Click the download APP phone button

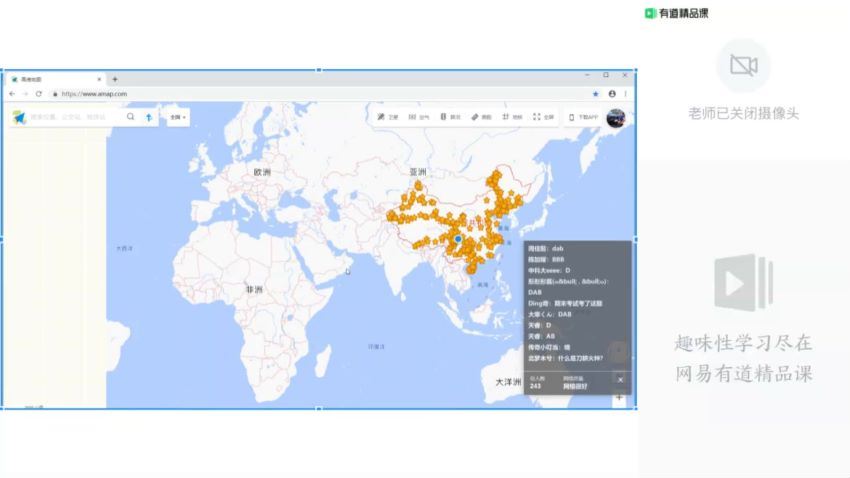(x=583, y=117)
